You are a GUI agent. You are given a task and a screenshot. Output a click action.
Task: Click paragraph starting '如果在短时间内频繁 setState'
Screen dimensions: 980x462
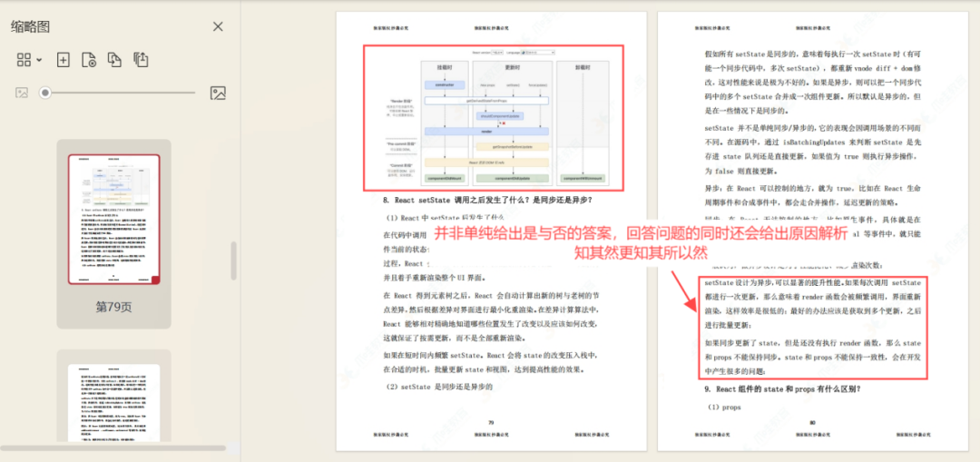[491, 362]
